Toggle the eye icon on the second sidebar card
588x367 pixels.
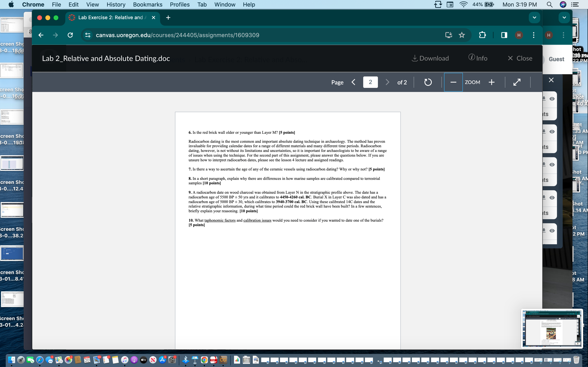[x=552, y=132]
